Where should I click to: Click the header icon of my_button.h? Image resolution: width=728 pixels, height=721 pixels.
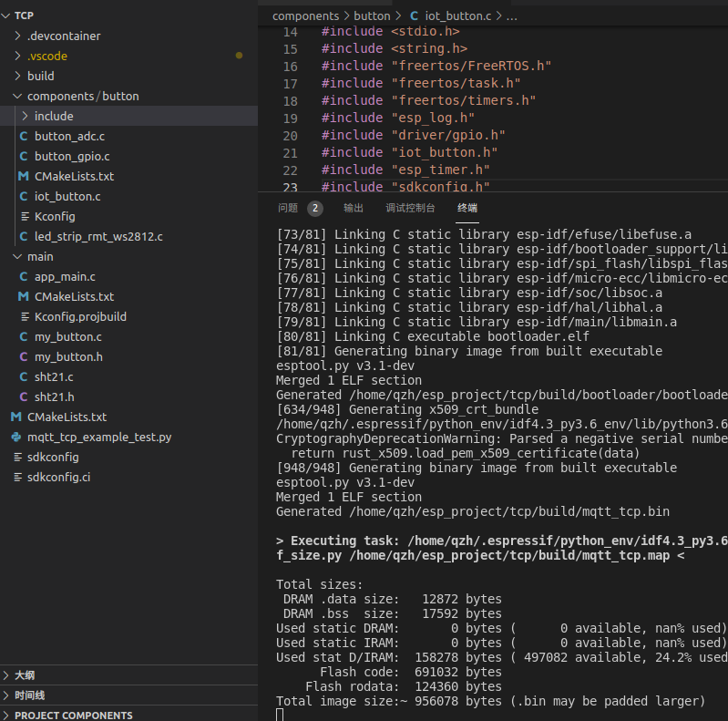pos(24,356)
